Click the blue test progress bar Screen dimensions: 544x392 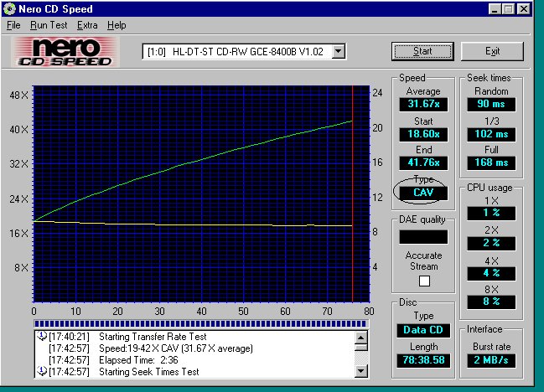tap(200, 323)
